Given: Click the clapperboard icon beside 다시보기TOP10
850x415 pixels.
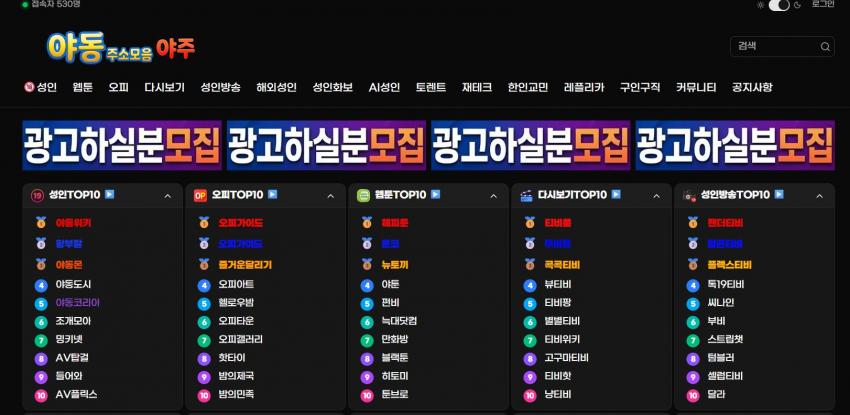Looking at the screenshot, I should click(526, 196).
